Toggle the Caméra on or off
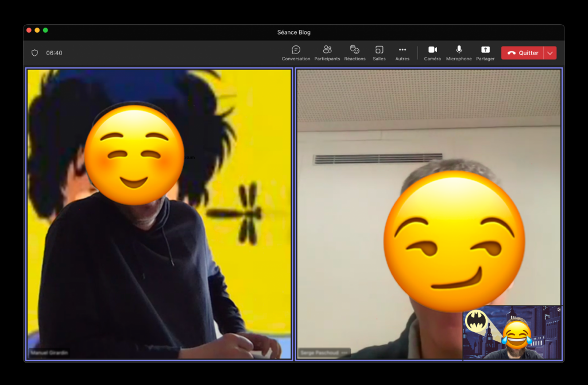This screenshot has width=588, height=385. point(432,53)
